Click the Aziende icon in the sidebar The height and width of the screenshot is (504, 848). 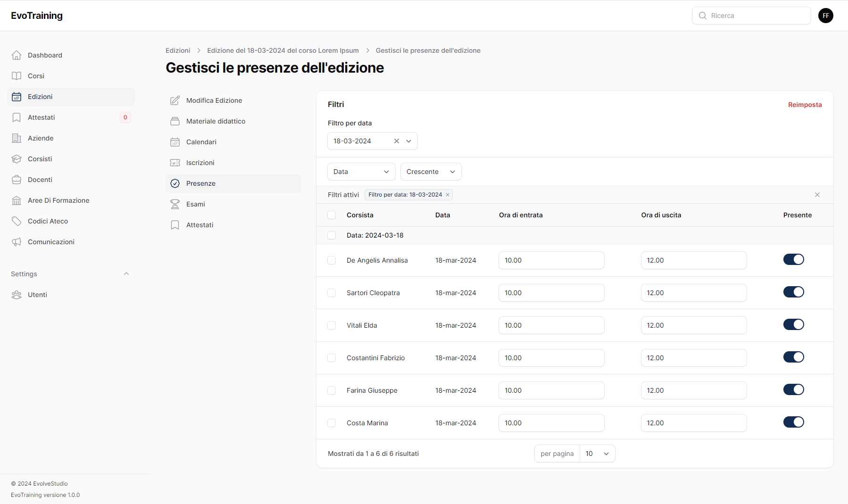[x=17, y=138]
